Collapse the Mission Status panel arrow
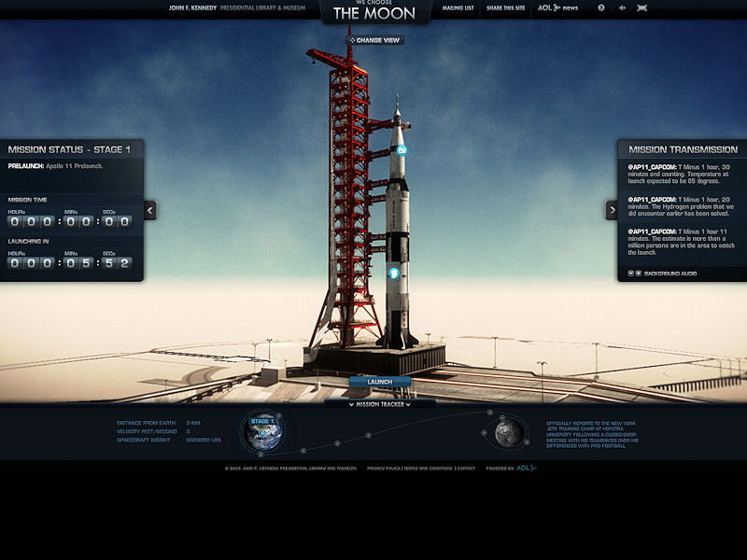 (x=149, y=210)
